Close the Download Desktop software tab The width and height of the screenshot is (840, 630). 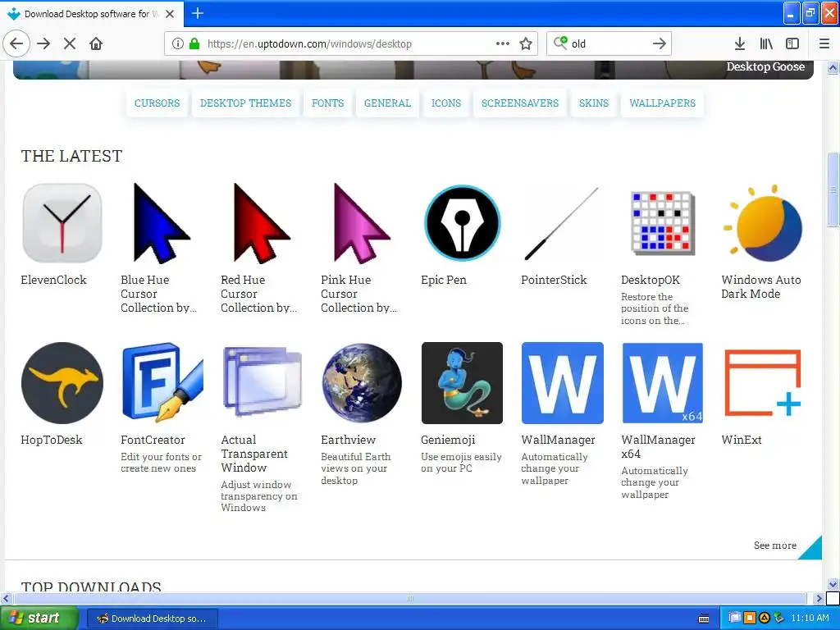pos(170,14)
